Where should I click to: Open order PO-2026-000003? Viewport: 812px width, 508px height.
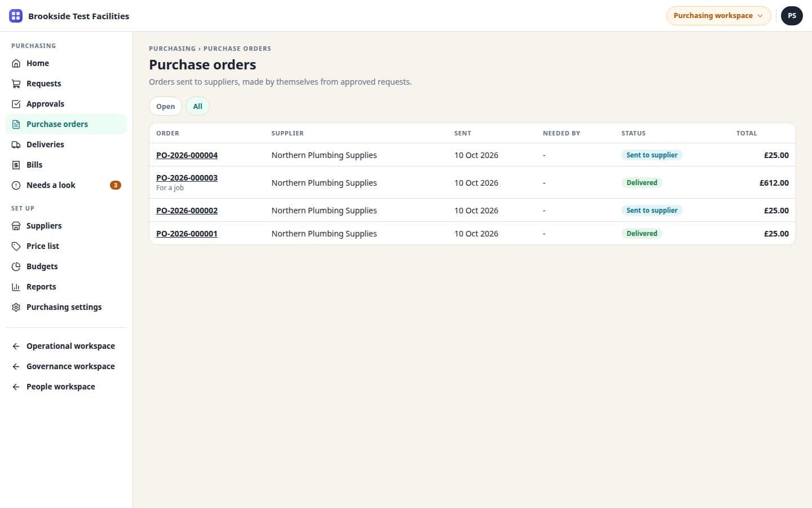coord(187,178)
